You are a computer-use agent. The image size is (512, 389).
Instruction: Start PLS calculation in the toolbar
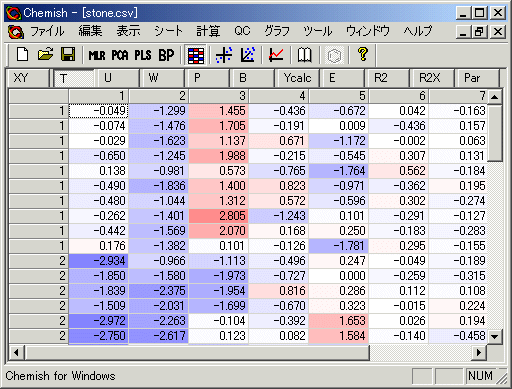click(x=143, y=55)
